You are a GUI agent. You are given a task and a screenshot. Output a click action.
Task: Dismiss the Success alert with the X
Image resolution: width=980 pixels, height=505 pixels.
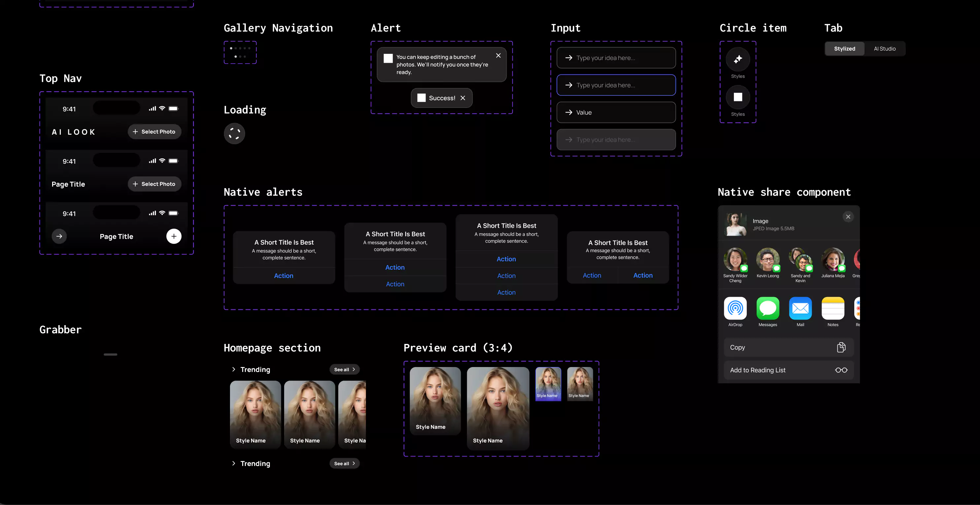click(x=463, y=98)
